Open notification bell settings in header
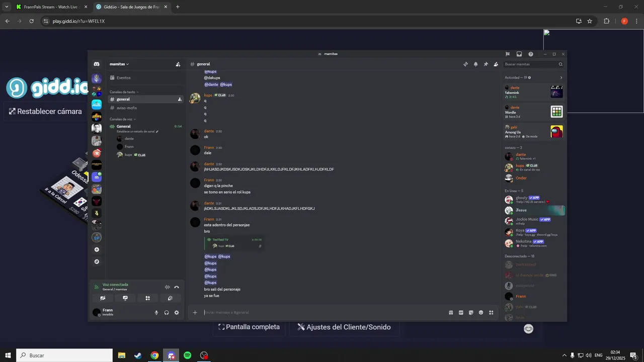The width and height of the screenshot is (644, 362). tap(475, 64)
